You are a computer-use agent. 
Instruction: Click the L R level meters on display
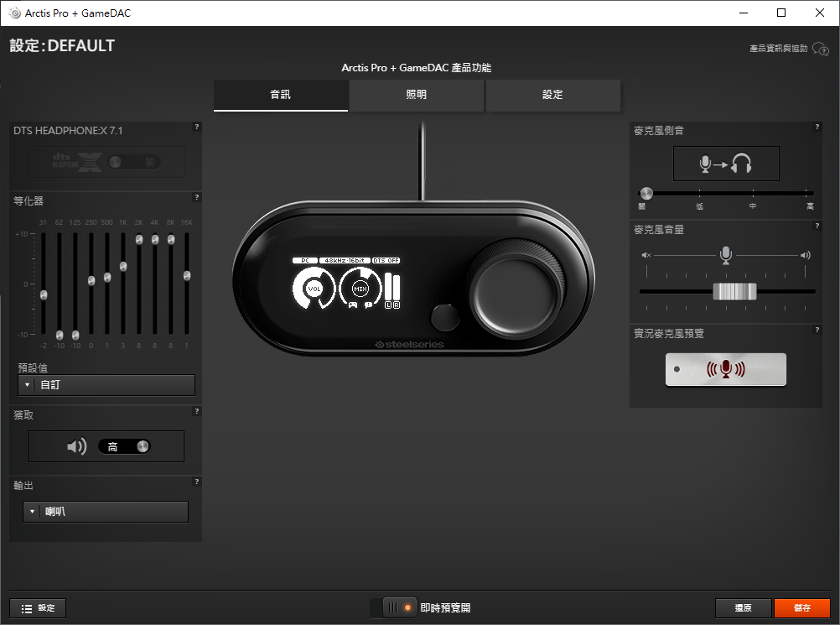coord(392,291)
